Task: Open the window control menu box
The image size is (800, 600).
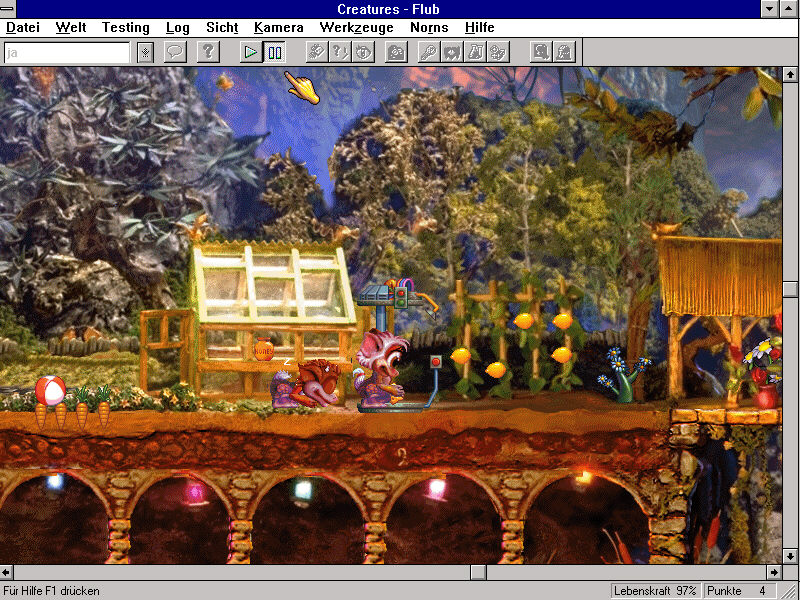Action: [x=8, y=9]
